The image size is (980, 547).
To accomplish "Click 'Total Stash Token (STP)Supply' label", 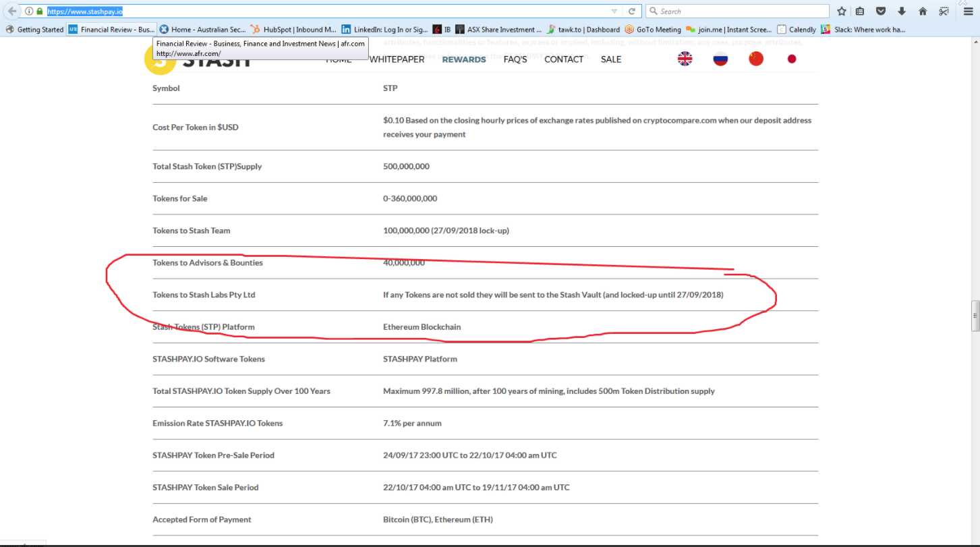I will pos(207,167).
